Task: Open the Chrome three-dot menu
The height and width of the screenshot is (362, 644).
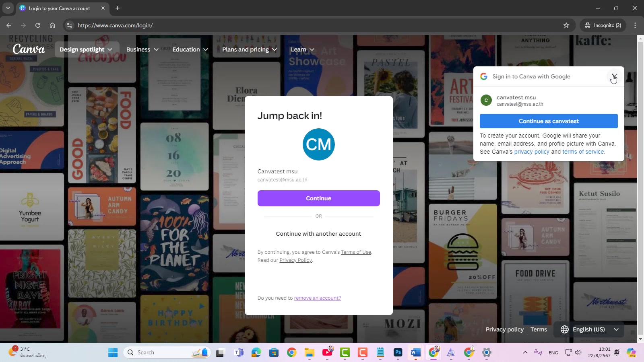Action: (635, 25)
